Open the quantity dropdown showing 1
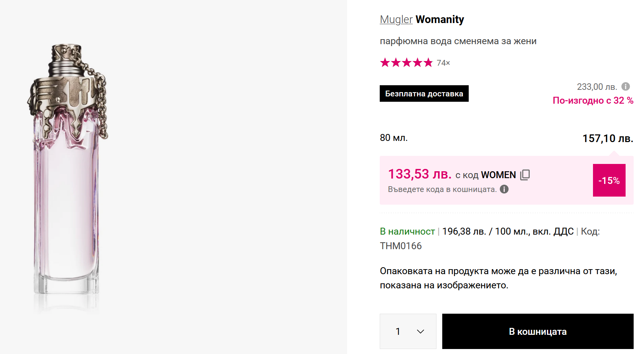Image resolution: width=644 pixels, height=354 pixels. [408, 331]
